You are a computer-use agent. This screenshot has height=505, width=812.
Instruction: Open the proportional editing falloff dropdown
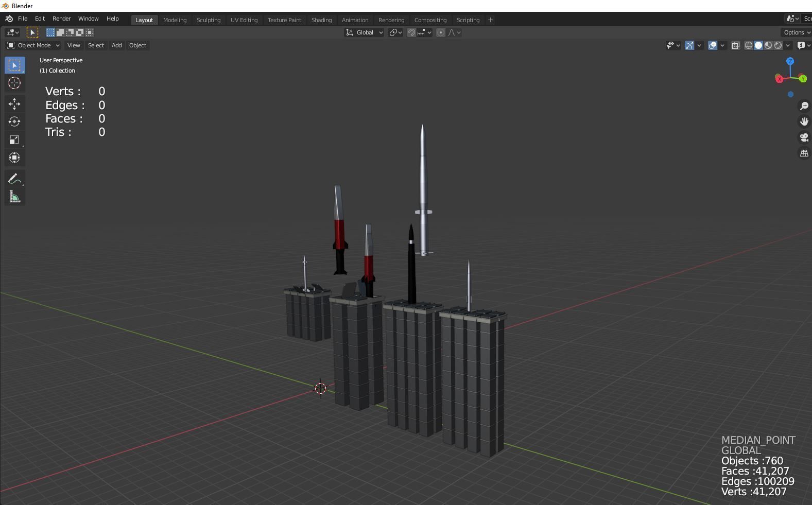(454, 32)
